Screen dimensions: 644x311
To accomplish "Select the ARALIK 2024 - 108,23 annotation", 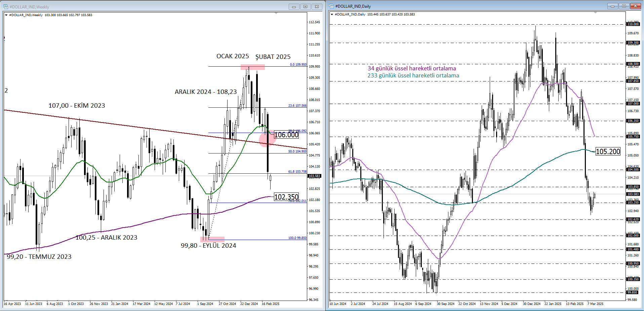I will (x=206, y=92).
